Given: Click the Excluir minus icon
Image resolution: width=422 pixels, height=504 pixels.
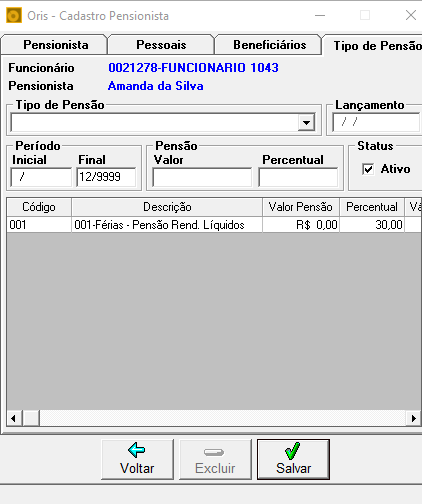Looking at the screenshot, I should (x=214, y=452).
